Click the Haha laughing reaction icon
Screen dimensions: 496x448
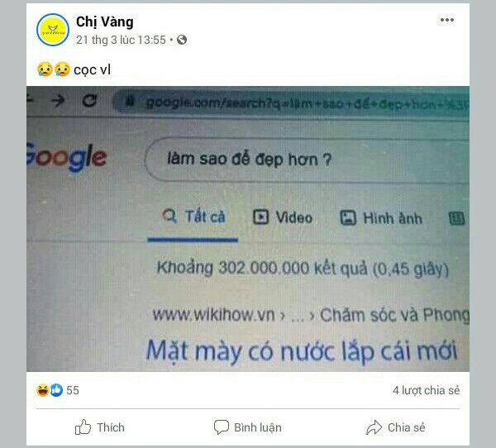coord(43,390)
